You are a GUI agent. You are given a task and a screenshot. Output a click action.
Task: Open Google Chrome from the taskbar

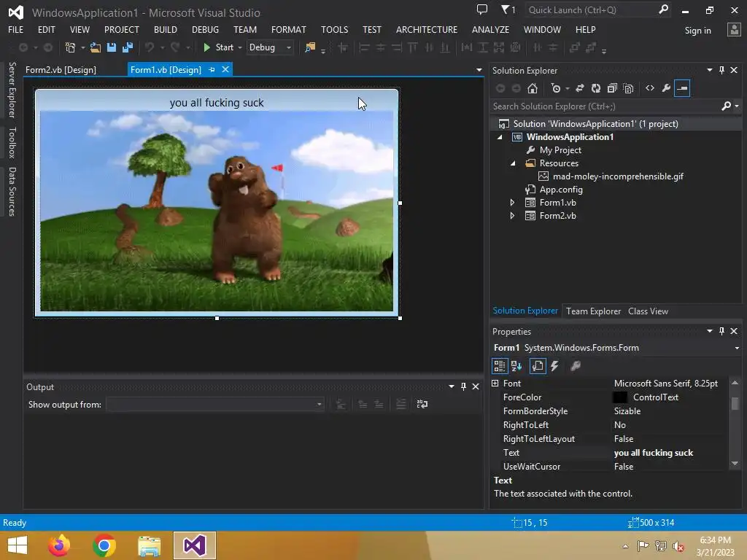pyautogui.click(x=104, y=545)
